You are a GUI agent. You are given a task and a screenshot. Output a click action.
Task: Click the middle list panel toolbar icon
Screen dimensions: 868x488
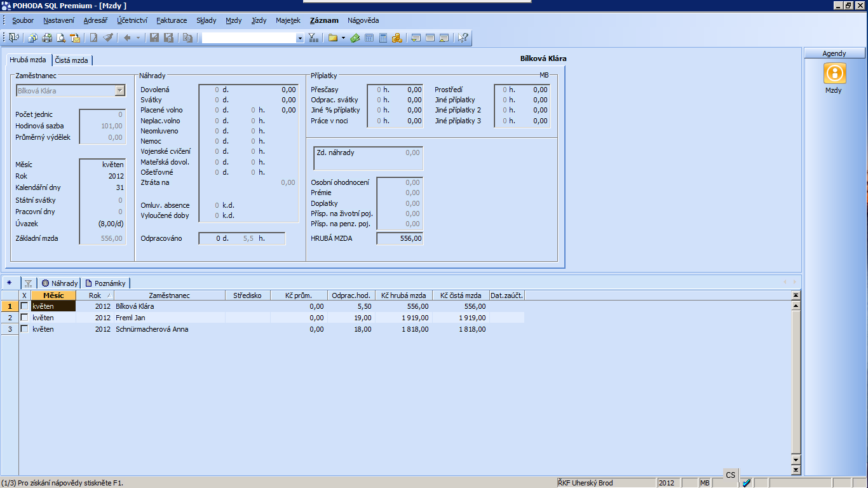[x=430, y=38]
